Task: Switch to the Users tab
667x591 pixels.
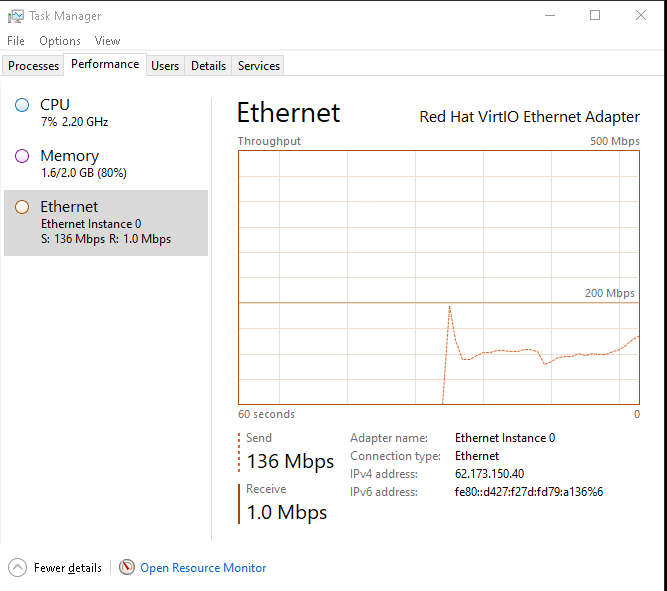Action: coord(165,66)
